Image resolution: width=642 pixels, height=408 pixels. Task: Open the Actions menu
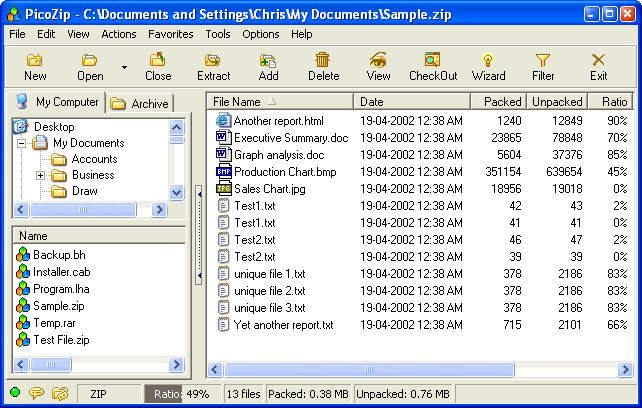pyautogui.click(x=119, y=34)
